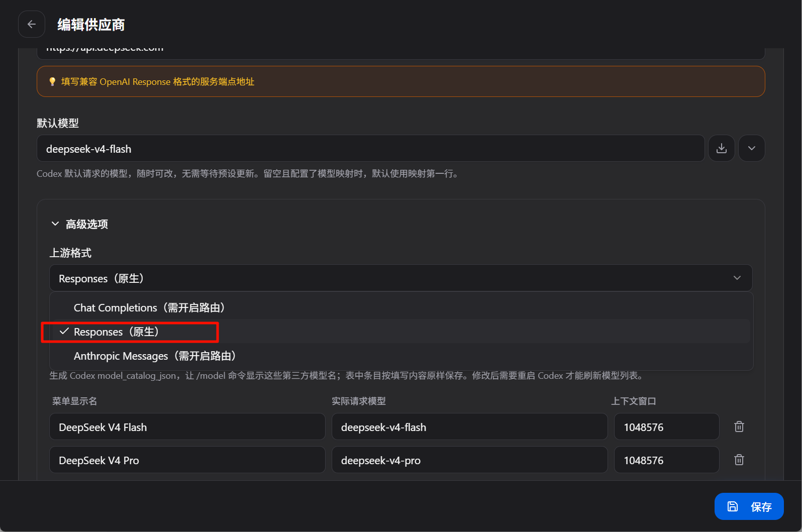Click the 上游格式 label
This screenshot has width=802, height=532.
(x=70, y=253)
